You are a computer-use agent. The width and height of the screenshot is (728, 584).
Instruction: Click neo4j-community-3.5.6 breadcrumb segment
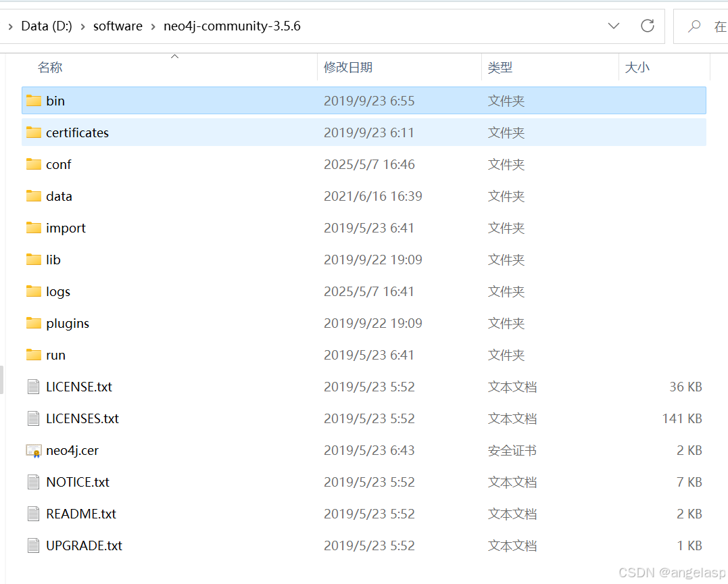pos(232,26)
